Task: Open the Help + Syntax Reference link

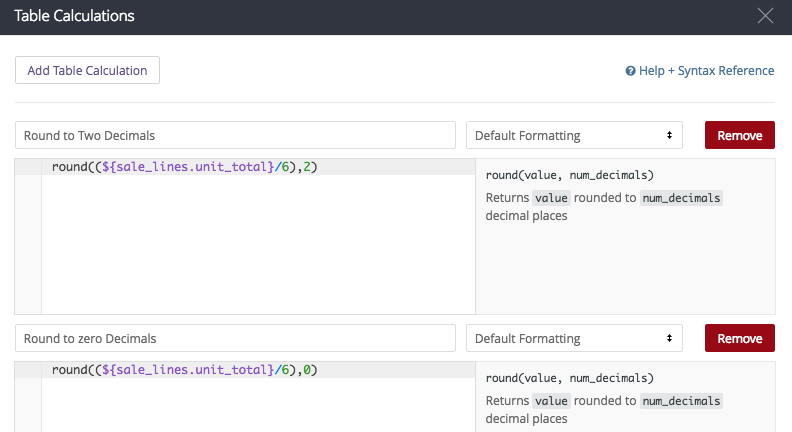Action: [700, 71]
